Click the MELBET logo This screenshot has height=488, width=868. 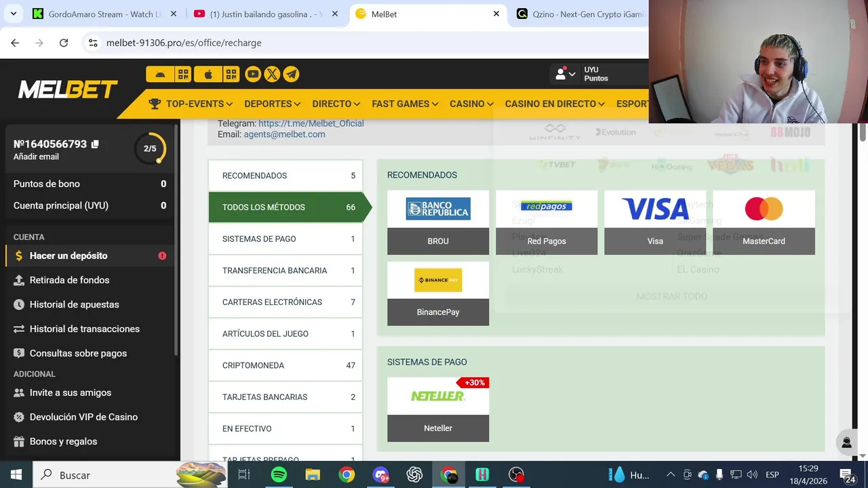pos(68,89)
